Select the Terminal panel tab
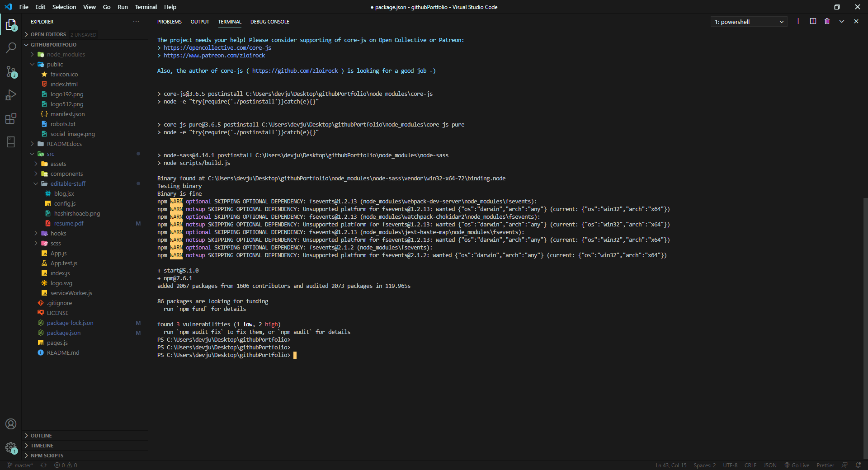The height and width of the screenshot is (470, 868). tap(230, 22)
